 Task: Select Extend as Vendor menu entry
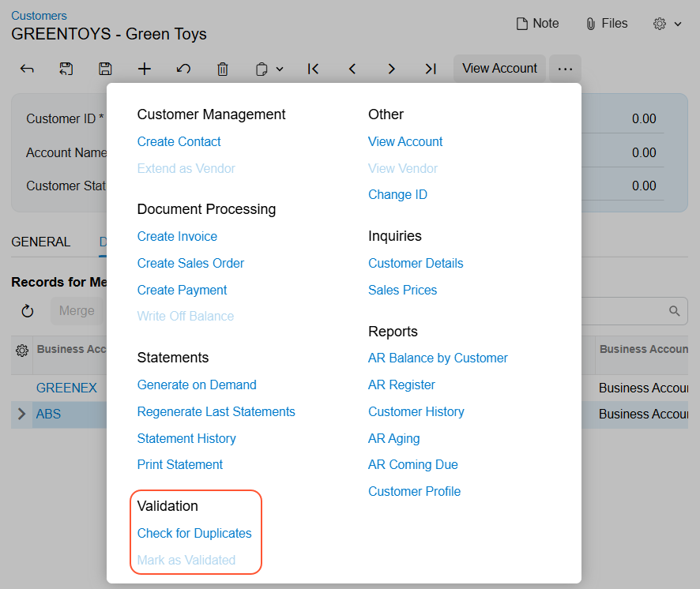tap(186, 168)
